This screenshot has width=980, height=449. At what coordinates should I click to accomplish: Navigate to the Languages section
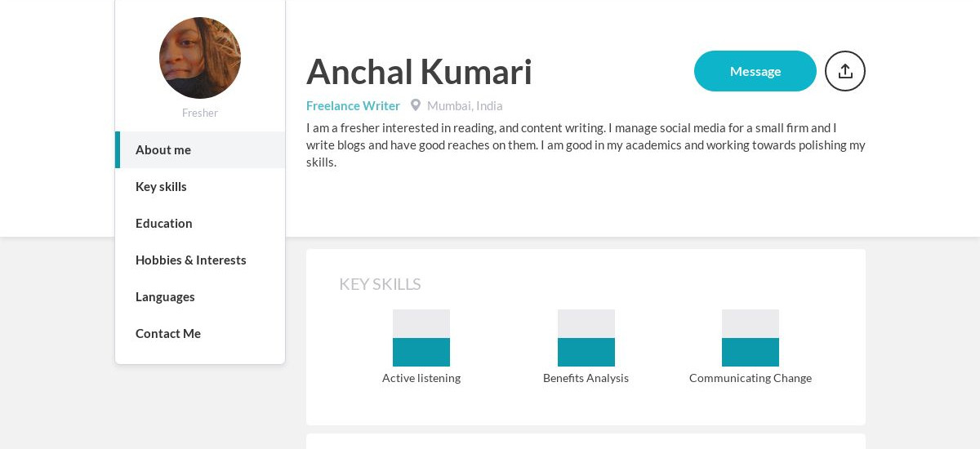point(200,296)
